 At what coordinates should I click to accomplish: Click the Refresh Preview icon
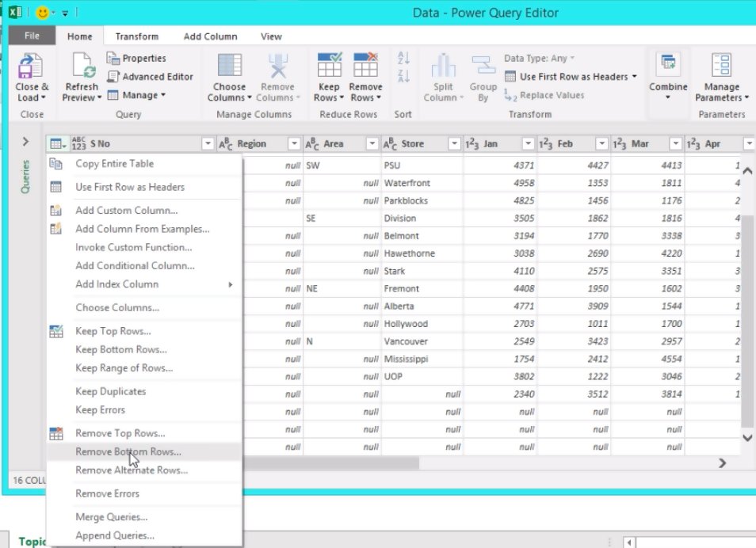click(x=82, y=66)
